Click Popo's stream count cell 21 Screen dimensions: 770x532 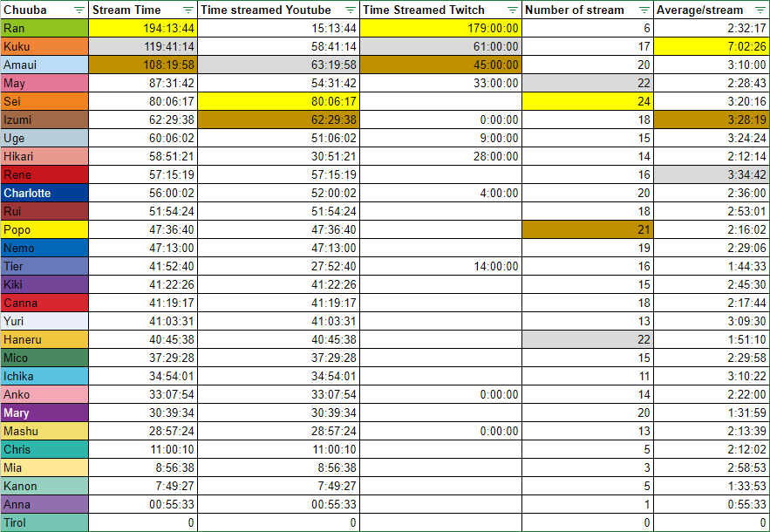click(x=588, y=230)
